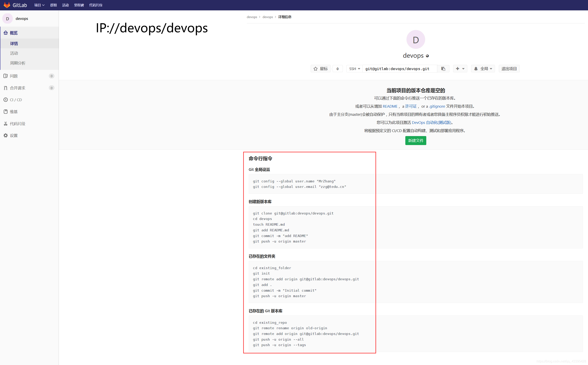
Task: Open the plus create-new dropdown
Action: 460,69
